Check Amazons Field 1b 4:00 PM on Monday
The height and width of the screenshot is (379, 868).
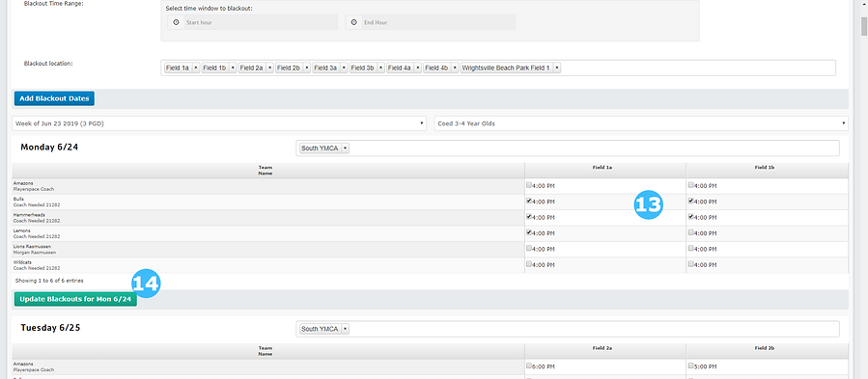pos(691,185)
